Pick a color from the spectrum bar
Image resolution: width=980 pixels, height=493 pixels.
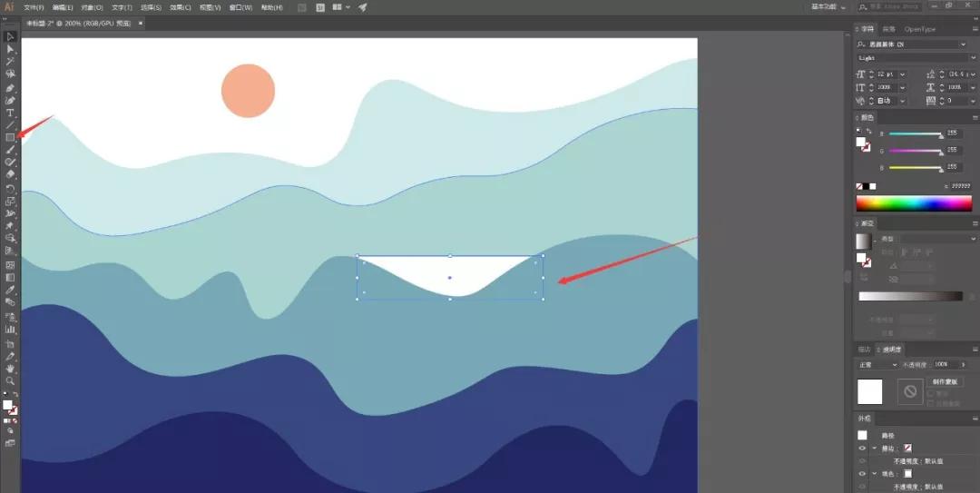914,203
